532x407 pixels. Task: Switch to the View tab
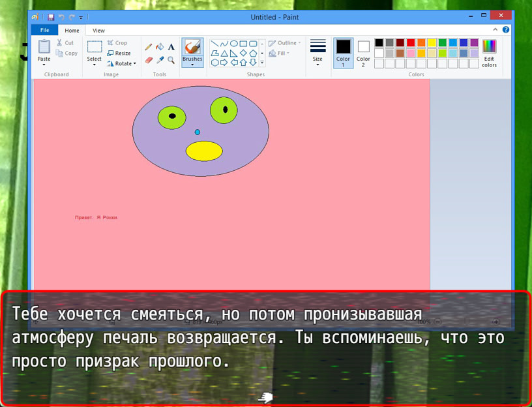(x=98, y=30)
